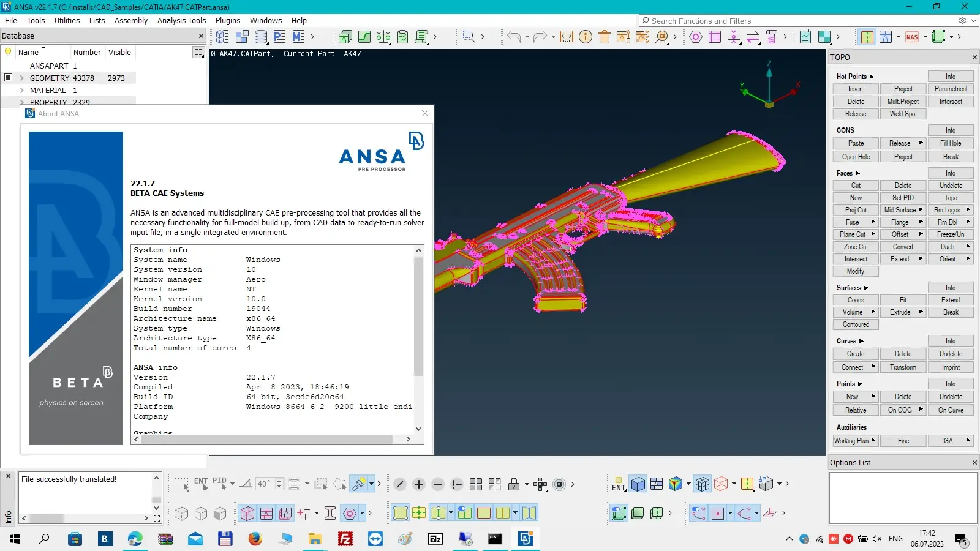Screen dimensions: 980x551
Task: Open the NAS deck dropdown arrow
Action: tap(925, 37)
